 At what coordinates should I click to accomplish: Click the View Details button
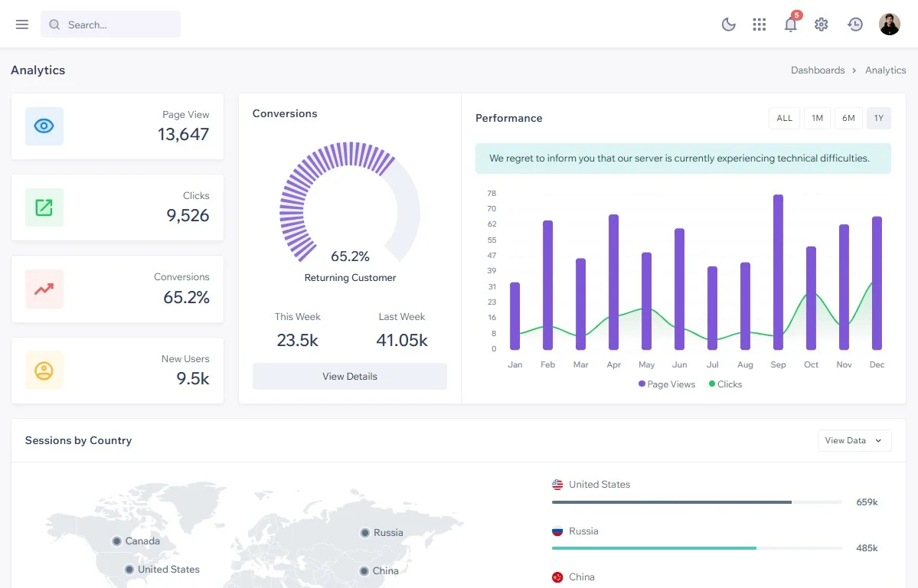tap(350, 377)
